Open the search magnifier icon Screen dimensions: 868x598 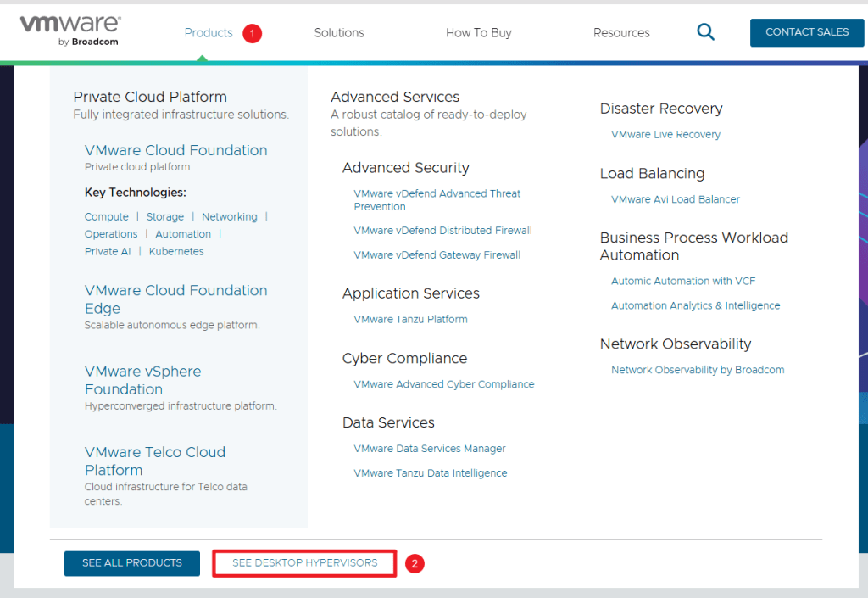(705, 32)
